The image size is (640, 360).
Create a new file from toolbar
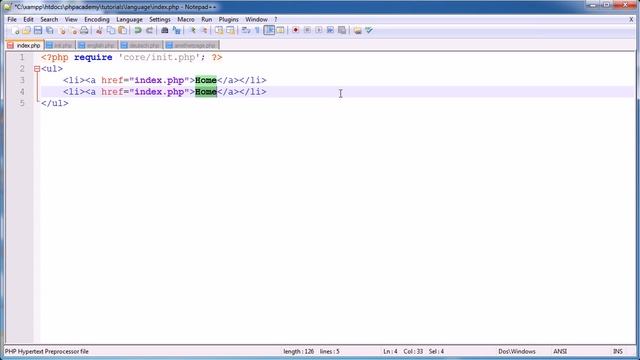pyautogui.click(x=15, y=31)
